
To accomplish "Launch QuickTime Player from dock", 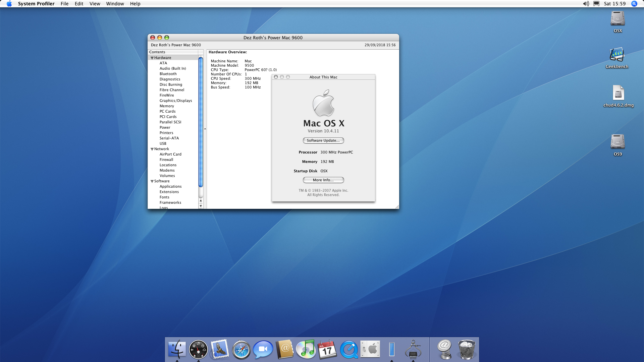I will tap(349, 350).
